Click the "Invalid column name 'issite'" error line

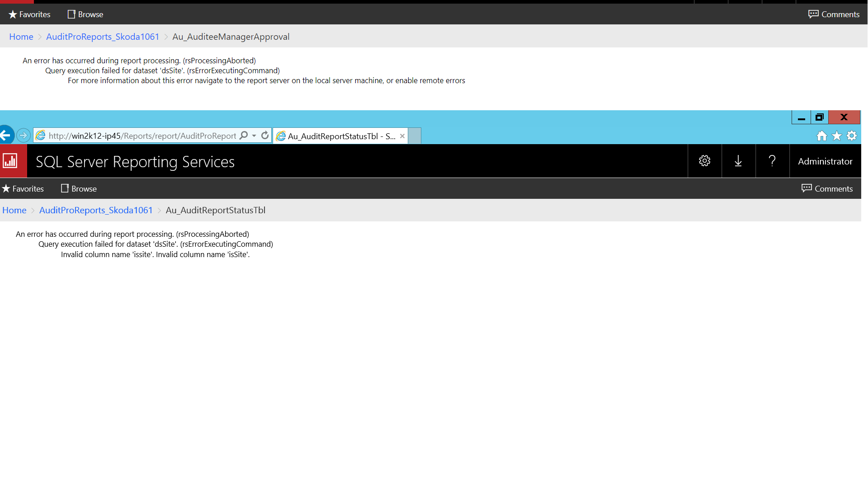(155, 254)
